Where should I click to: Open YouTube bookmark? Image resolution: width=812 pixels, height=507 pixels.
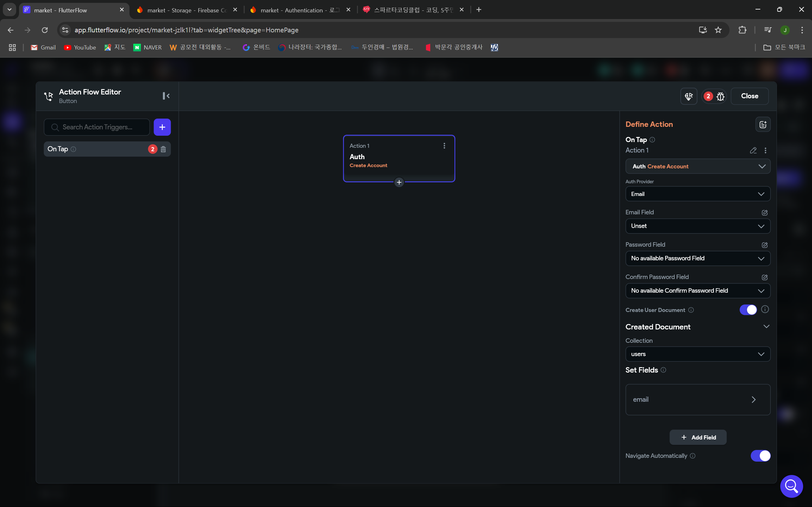coord(80,48)
